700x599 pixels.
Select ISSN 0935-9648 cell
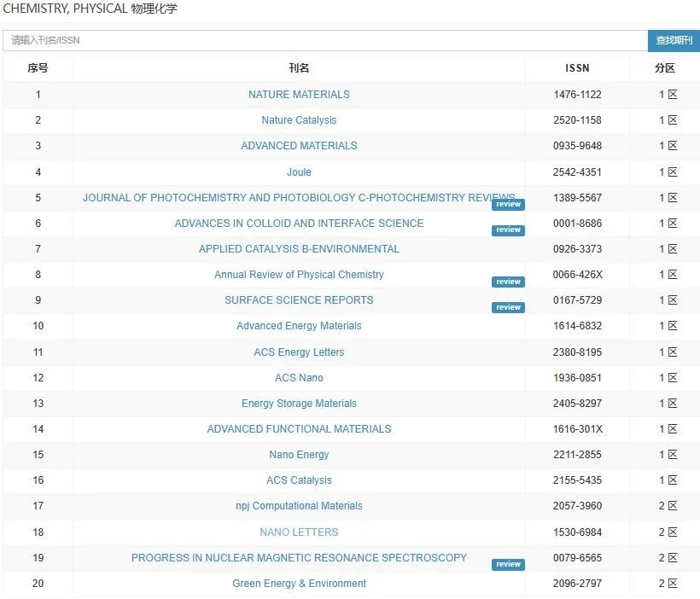point(577,146)
